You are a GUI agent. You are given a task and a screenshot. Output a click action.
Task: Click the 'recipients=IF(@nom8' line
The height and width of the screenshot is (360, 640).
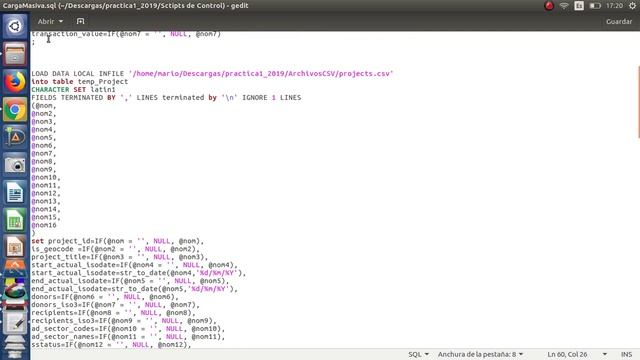click(x=113, y=313)
